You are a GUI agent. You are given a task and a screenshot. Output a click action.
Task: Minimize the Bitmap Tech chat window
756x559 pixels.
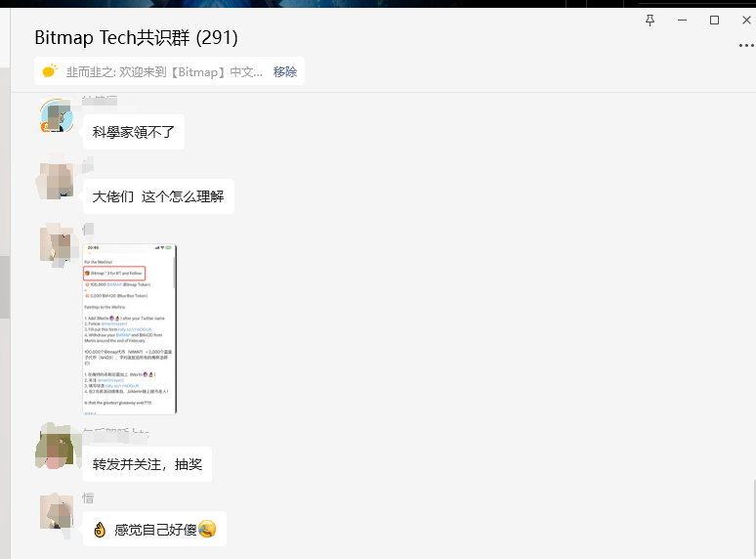[682, 21]
